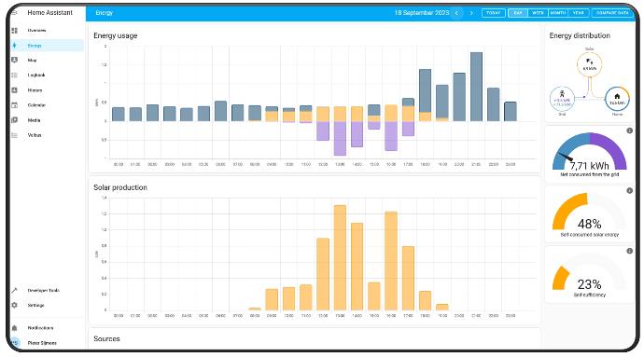Open the Media browser icon

pyautogui.click(x=15, y=120)
